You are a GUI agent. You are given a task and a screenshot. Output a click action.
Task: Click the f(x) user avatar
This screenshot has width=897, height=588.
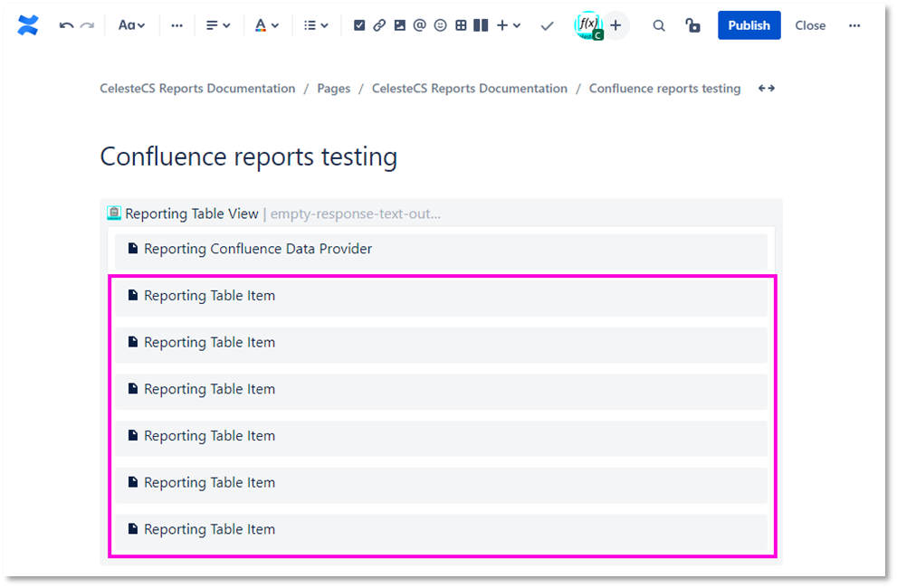click(x=588, y=25)
